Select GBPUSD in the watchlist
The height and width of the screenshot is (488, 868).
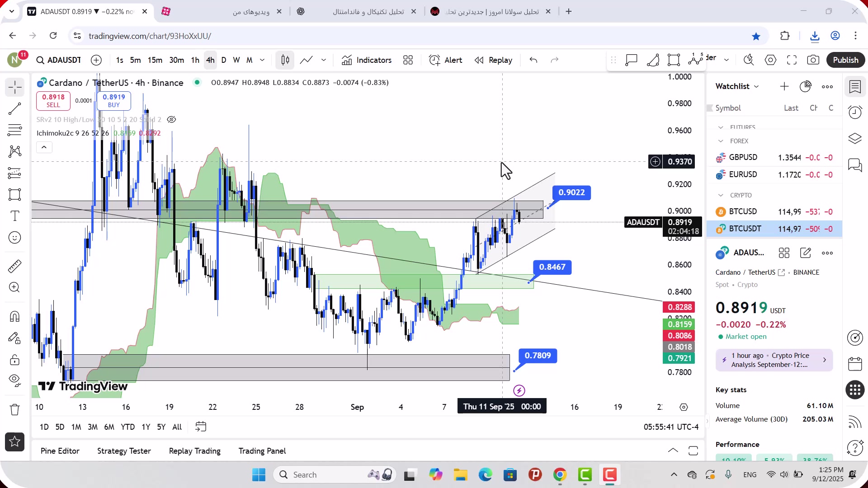click(x=774, y=158)
